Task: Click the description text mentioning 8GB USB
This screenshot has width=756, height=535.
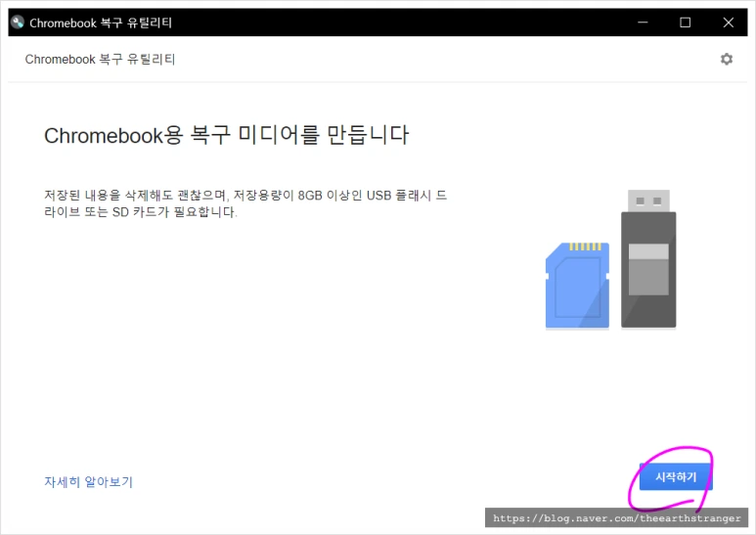Action: (x=245, y=203)
